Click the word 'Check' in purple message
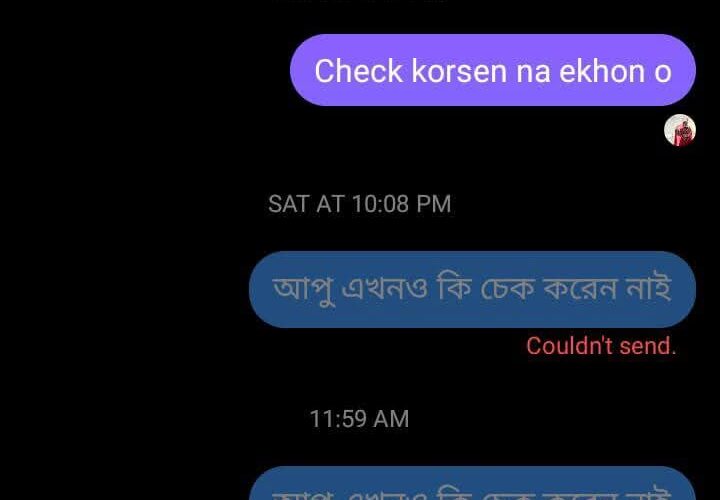Screen dimensions: 720x500 click(359, 71)
